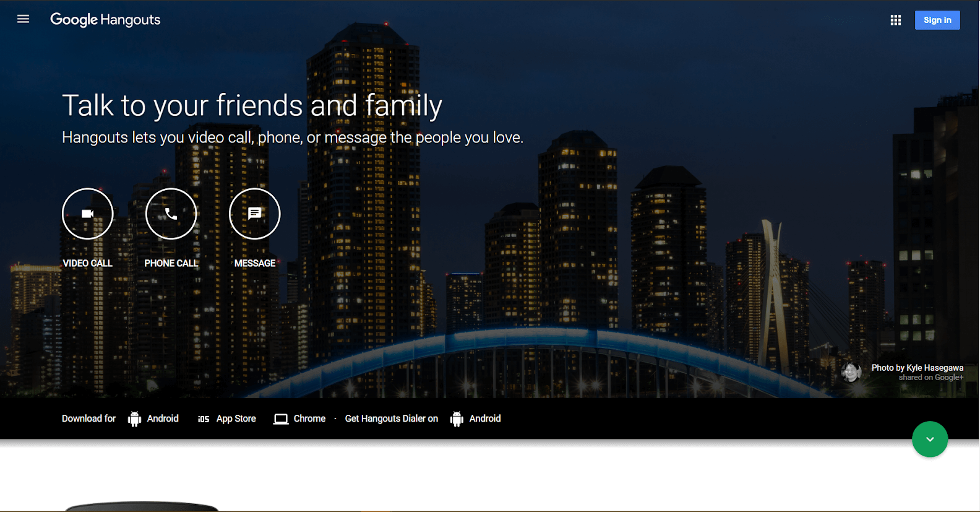The width and height of the screenshot is (980, 512).
Task: Open messaging via the chat bubble icon
Action: 255,214
